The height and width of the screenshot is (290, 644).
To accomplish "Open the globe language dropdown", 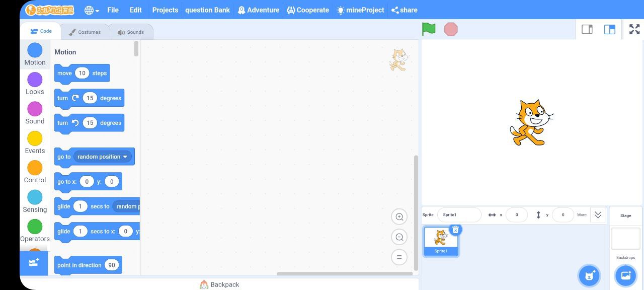I will [x=92, y=10].
